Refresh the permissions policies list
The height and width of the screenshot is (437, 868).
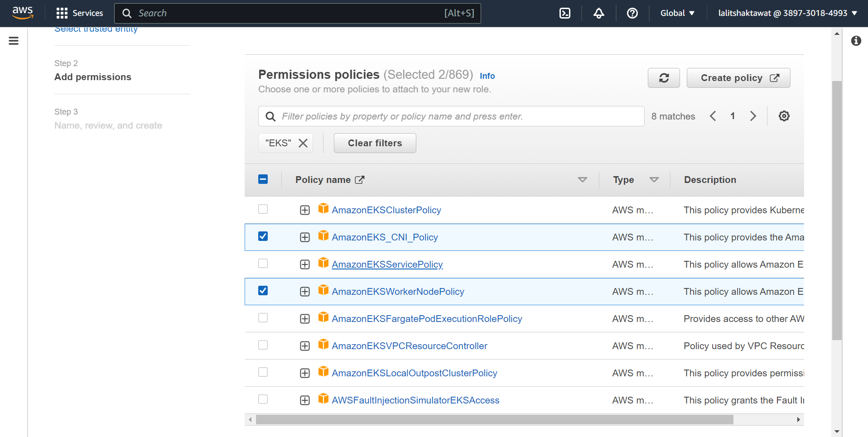point(664,78)
